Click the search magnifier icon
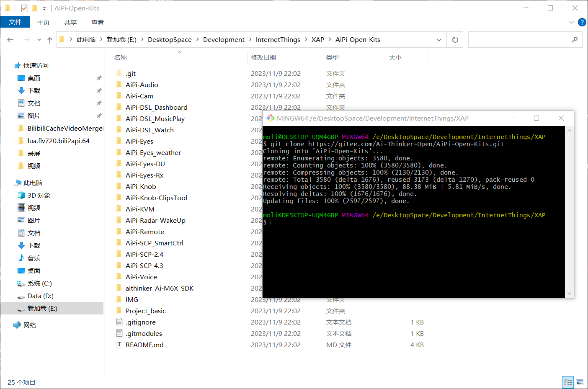588x389 pixels. (x=575, y=40)
